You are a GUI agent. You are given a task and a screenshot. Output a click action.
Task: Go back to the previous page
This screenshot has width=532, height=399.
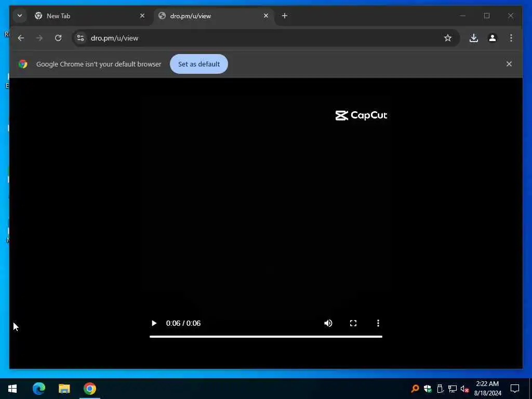pyautogui.click(x=21, y=38)
